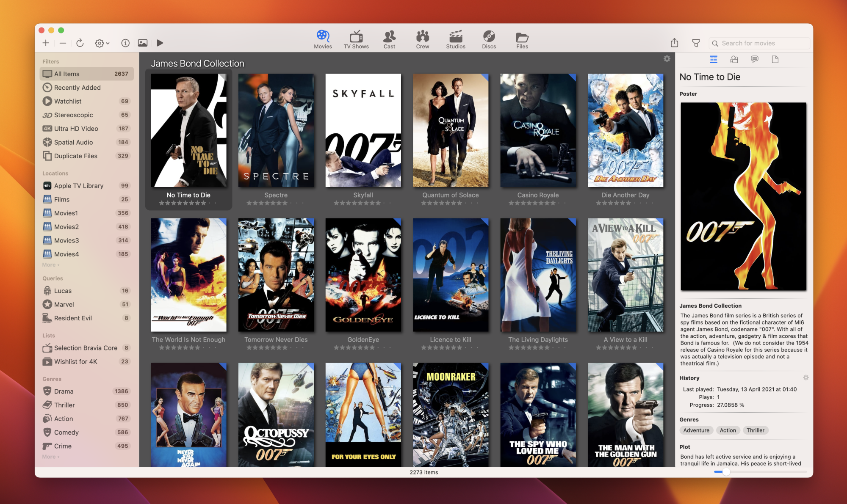Viewport: 847px width, 504px height.
Task: Click the Adventure genre tag
Action: (696, 430)
